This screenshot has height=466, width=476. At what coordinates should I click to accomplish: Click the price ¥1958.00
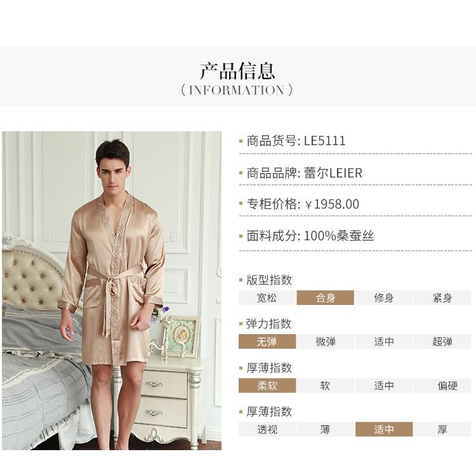[332, 204]
